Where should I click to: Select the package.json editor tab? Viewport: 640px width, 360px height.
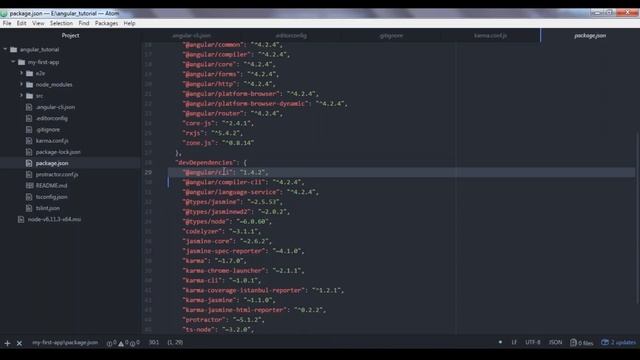point(590,36)
